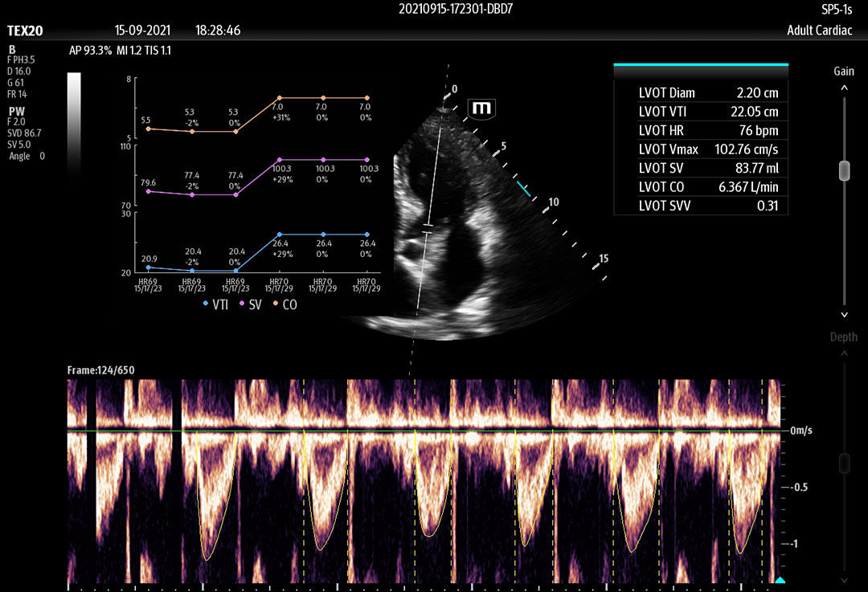Click the down chevron below the Gain slider
868x592 pixels.
[843, 315]
